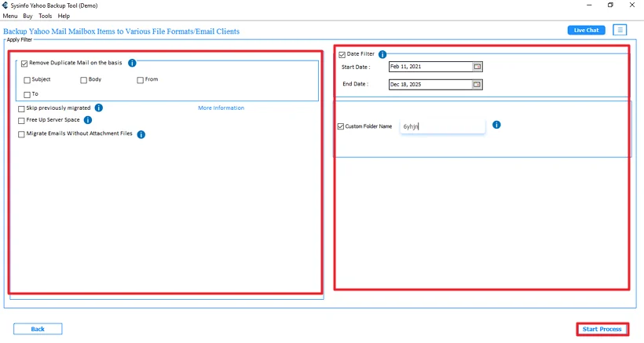Uncheck the Date Filter checkbox
The height and width of the screenshot is (343, 644).
click(x=342, y=55)
